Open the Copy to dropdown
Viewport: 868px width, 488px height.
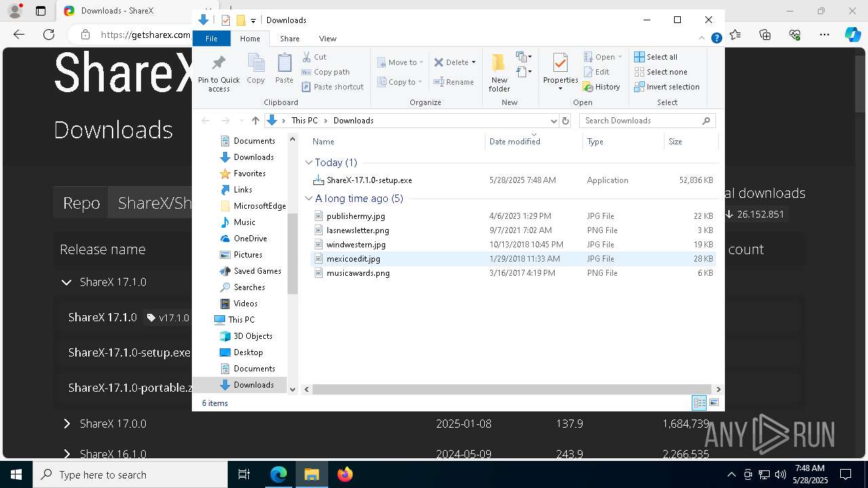click(x=399, y=82)
